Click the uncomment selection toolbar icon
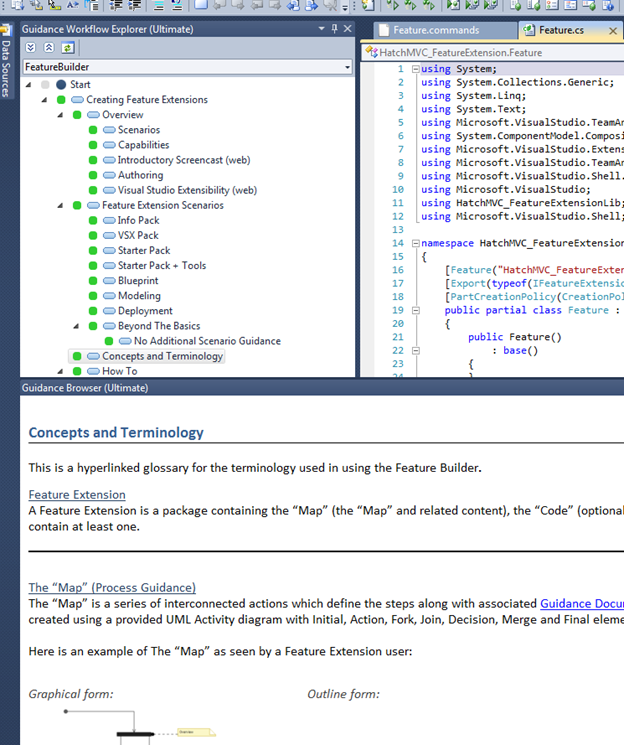 click(177, 5)
